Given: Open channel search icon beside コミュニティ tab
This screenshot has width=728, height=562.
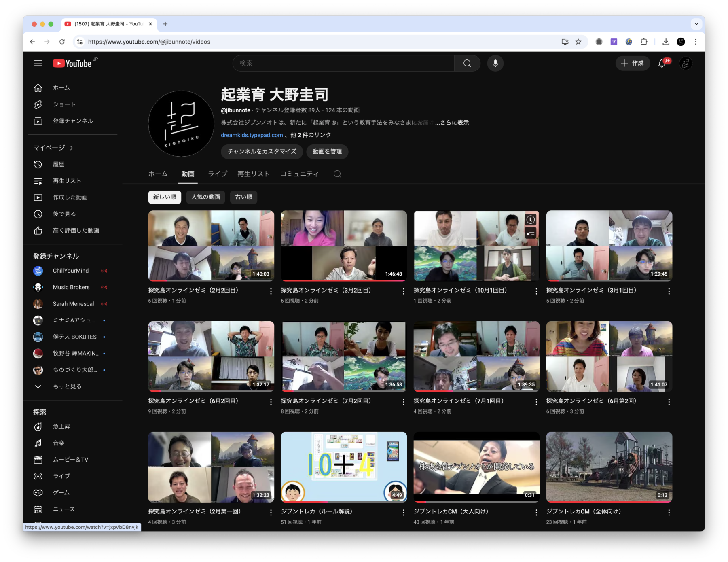Looking at the screenshot, I should (337, 174).
